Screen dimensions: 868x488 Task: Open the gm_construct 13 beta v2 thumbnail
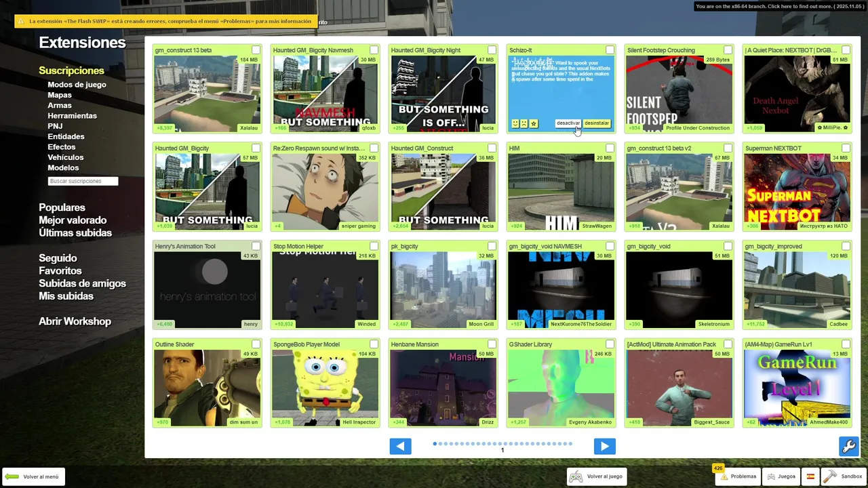(679, 192)
